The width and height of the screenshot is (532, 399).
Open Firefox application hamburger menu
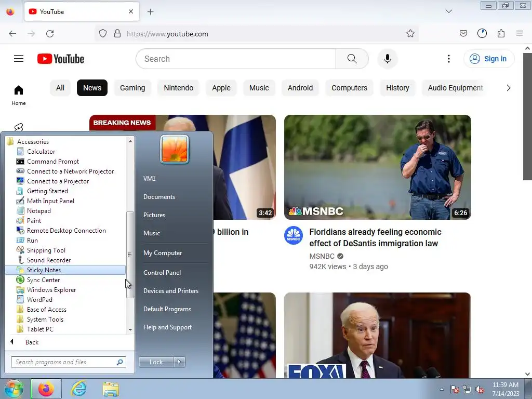pos(520,33)
